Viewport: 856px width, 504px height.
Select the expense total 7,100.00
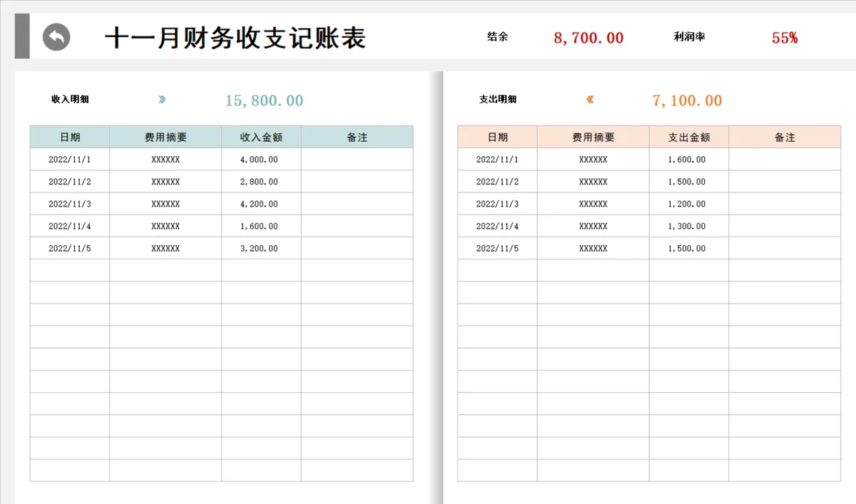click(x=687, y=101)
